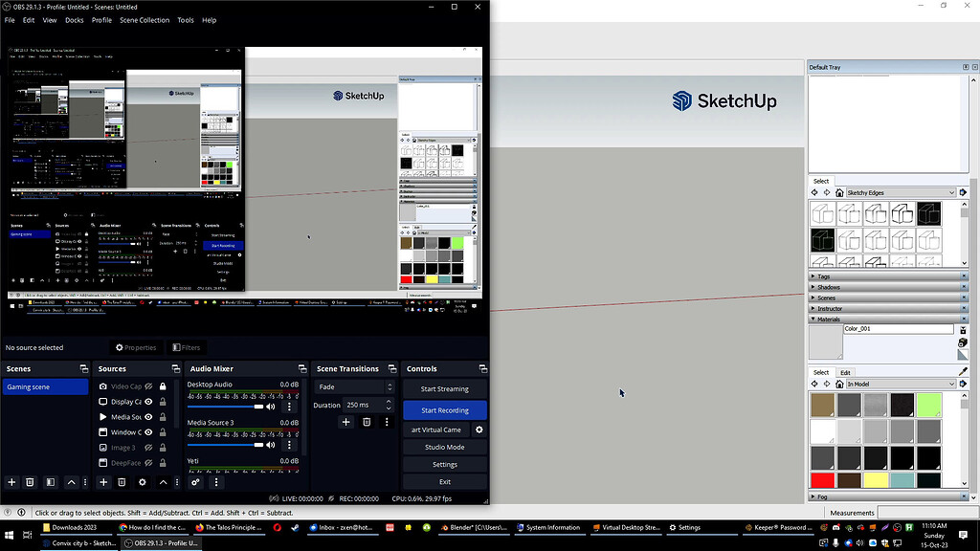Viewport: 980px width, 551px height.
Task: Select the bright green material swatch
Action: coord(929,404)
